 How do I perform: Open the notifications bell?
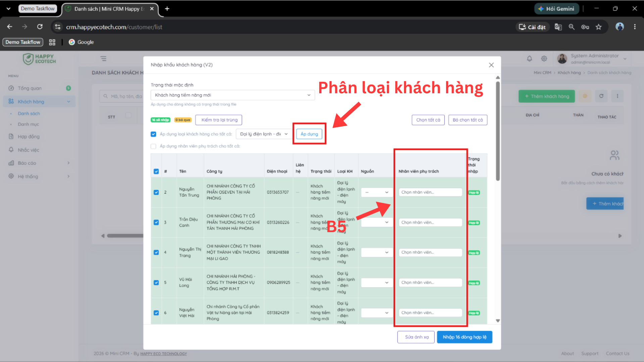[x=529, y=59]
